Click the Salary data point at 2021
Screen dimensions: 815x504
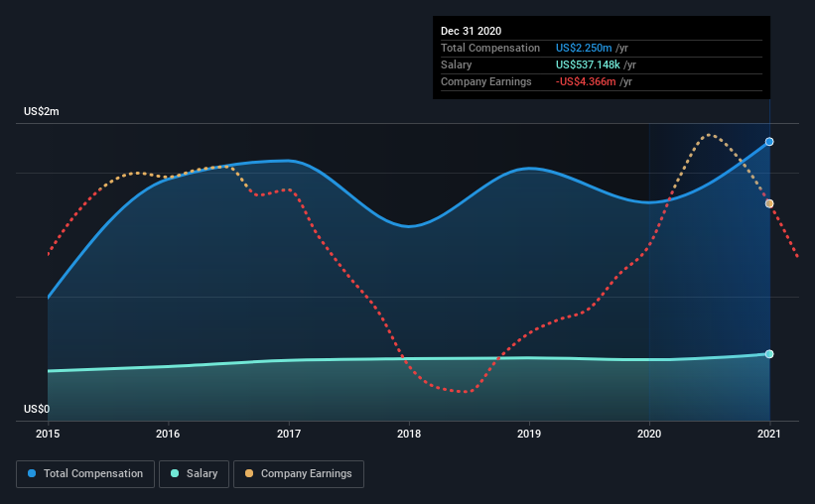coord(769,354)
